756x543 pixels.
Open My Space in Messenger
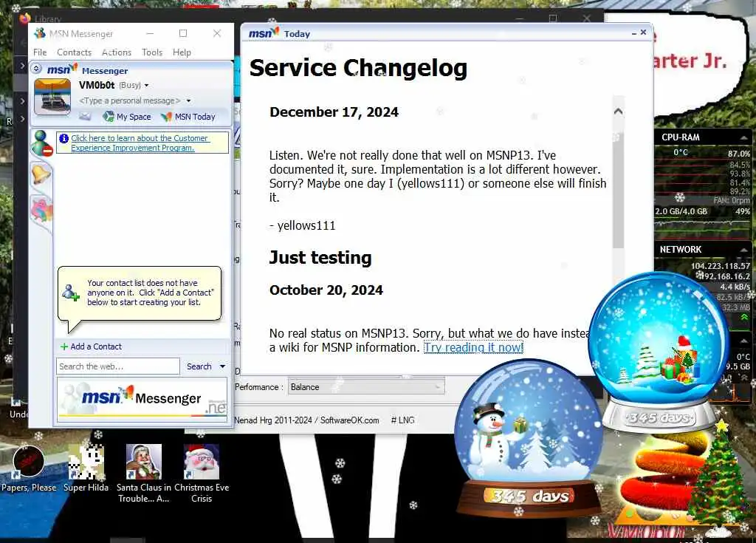coord(127,116)
